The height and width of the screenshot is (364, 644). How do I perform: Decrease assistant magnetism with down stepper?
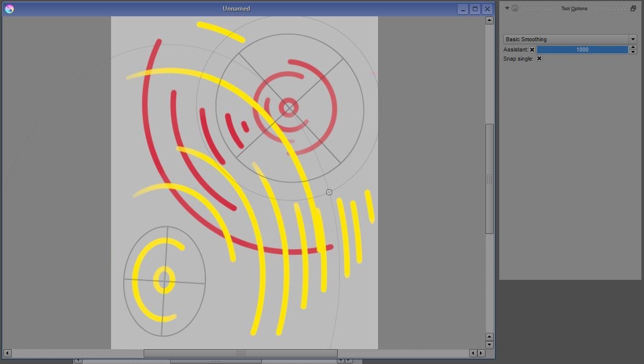point(633,51)
